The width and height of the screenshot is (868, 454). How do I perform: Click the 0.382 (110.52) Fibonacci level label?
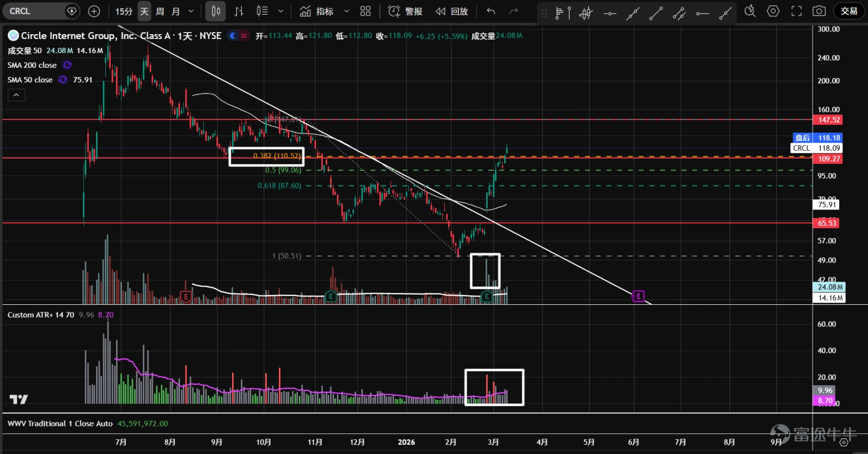(x=277, y=156)
